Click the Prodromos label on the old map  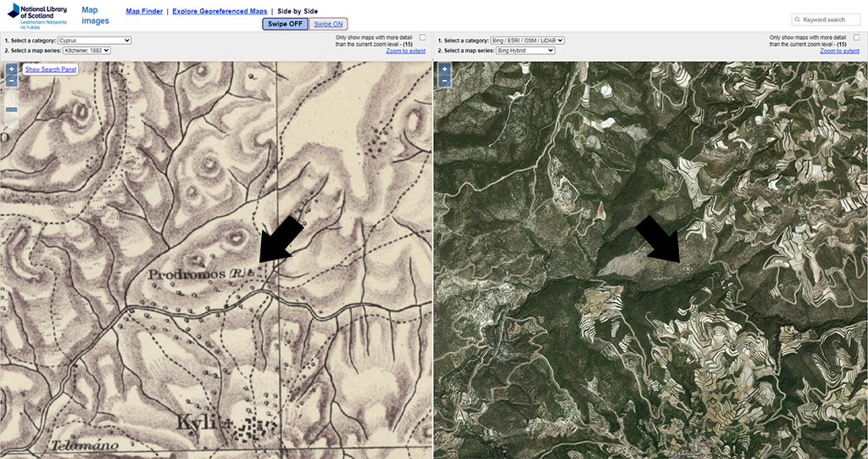pos(187,274)
